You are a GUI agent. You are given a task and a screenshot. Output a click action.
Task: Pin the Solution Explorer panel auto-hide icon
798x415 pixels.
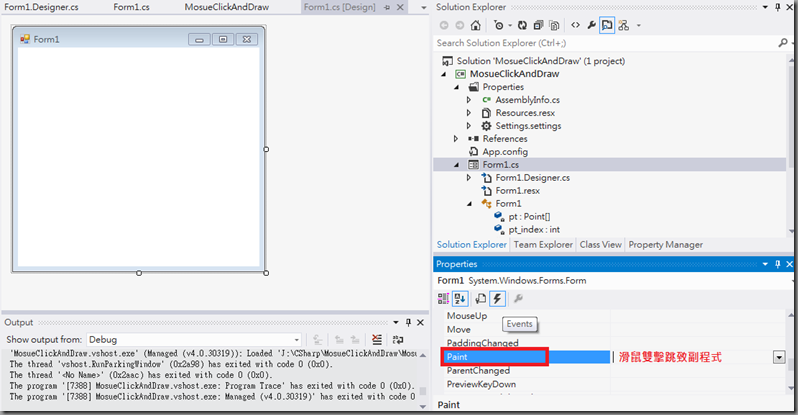[x=778, y=7]
